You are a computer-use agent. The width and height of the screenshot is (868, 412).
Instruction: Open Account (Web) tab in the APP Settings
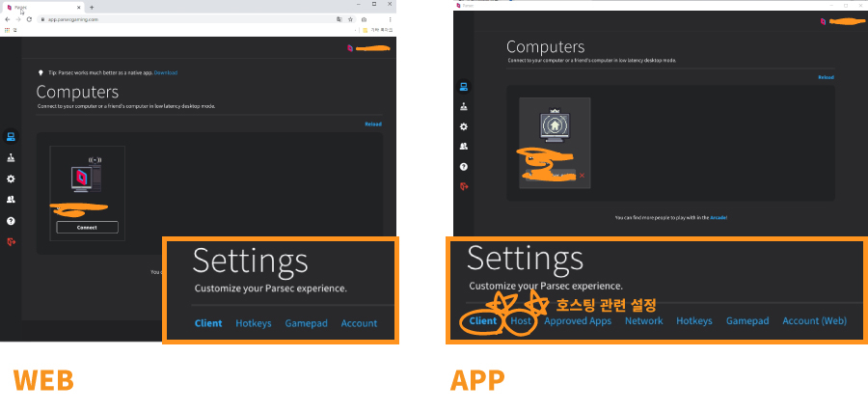click(x=814, y=321)
